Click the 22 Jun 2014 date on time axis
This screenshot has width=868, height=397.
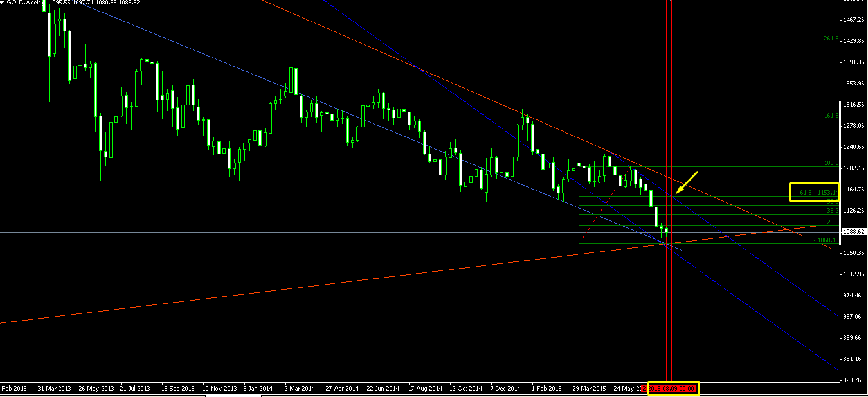point(383,388)
